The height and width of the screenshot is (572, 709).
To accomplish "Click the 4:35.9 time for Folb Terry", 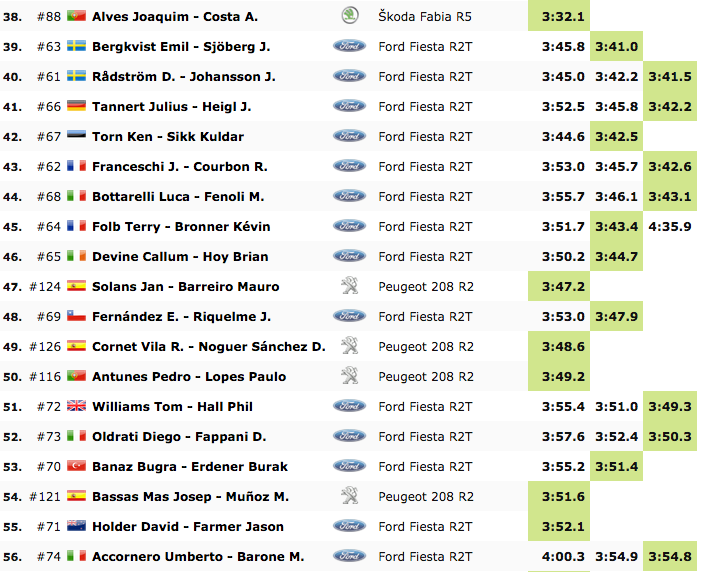I will click(670, 226).
